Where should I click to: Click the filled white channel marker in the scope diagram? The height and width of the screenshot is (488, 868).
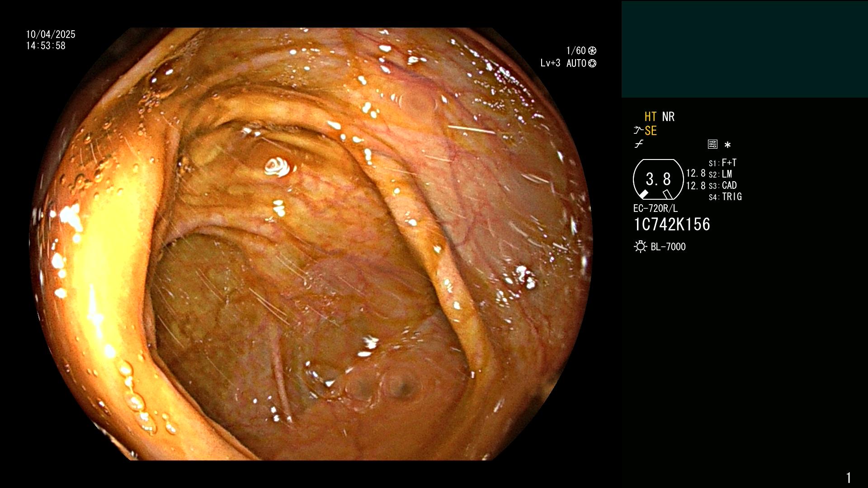[643, 194]
